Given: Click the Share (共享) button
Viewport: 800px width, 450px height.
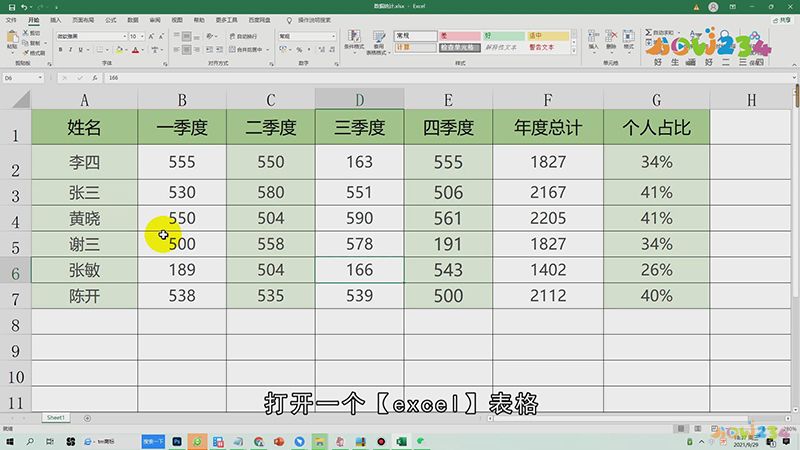Looking at the screenshot, I should 782,20.
